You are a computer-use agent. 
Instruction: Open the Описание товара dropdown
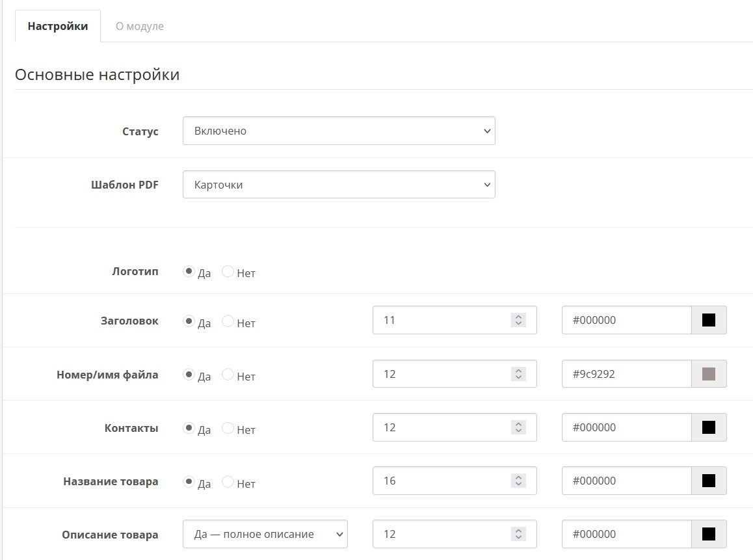(265, 534)
